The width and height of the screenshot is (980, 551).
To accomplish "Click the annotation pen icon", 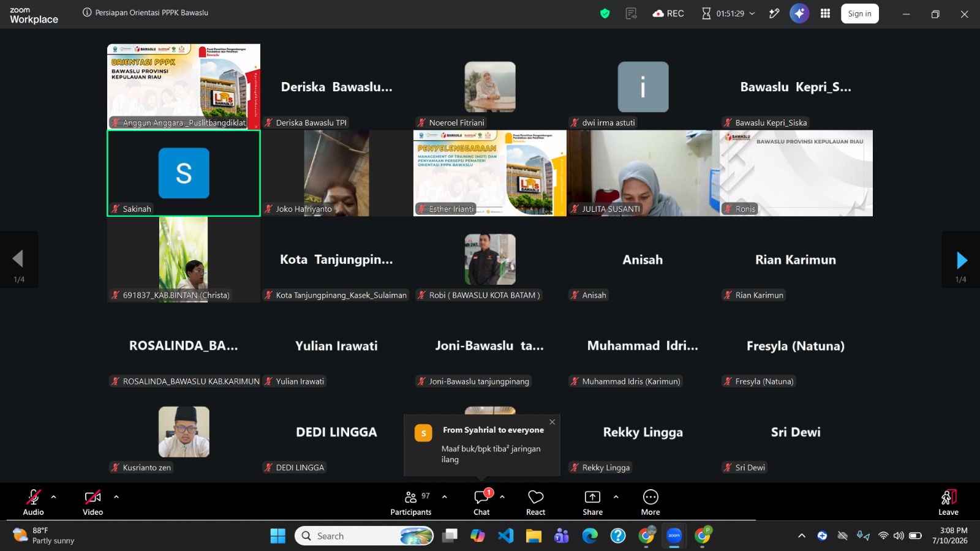I will pyautogui.click(x=774, y=13).
